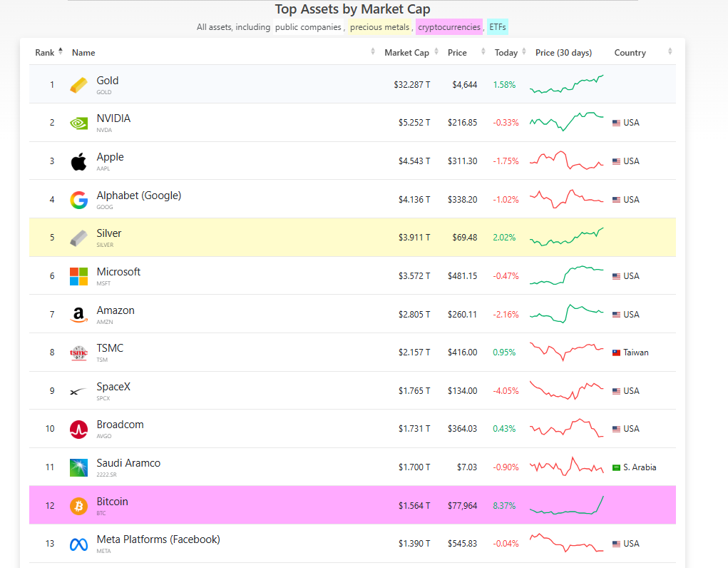The image size is (728, 568).
Task: Click the S. Arabia flag icon
Action: pos(616,467)
